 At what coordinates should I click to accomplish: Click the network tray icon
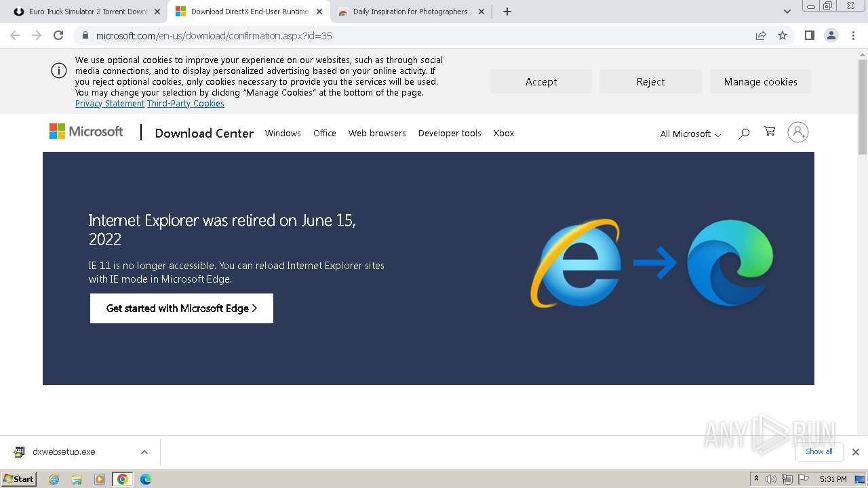point(787,479)
